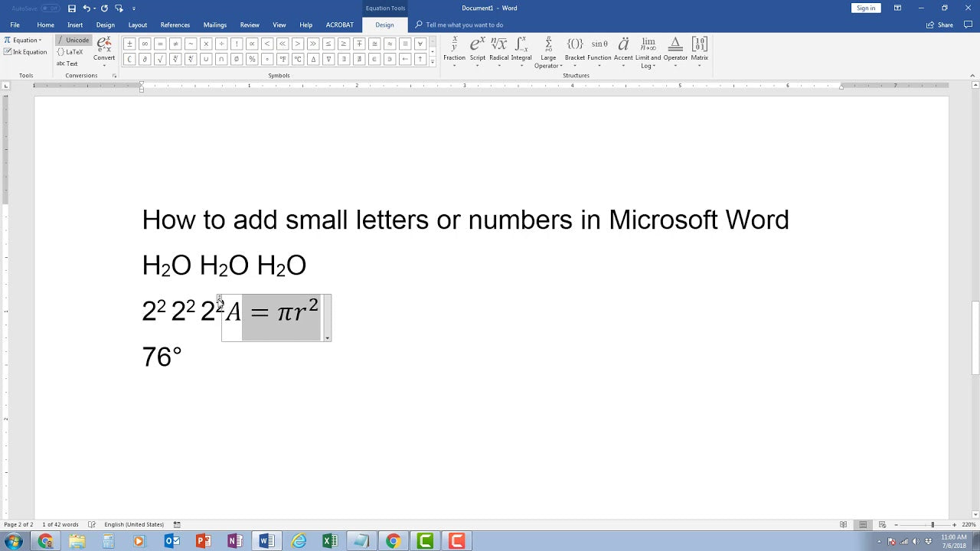Collapse the ribbon with the arrow
980x551 pixels.
972,76
